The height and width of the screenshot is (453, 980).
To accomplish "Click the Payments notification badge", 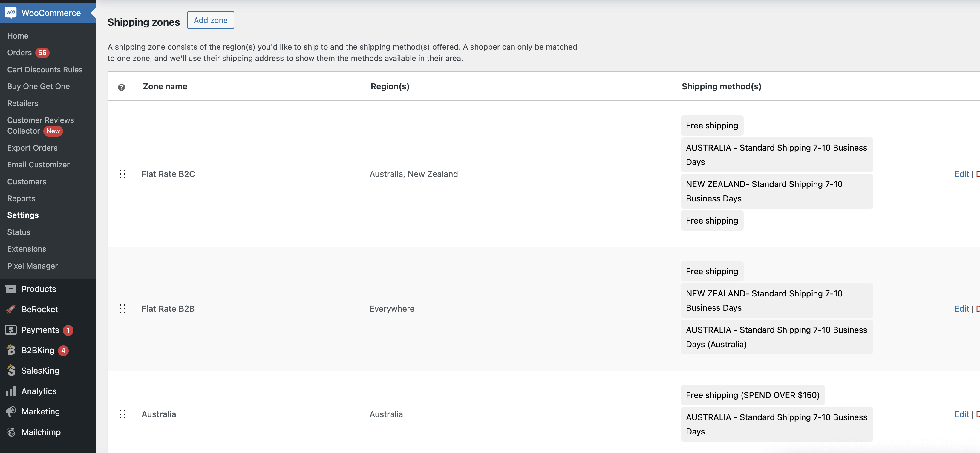I will coord(68,330).
